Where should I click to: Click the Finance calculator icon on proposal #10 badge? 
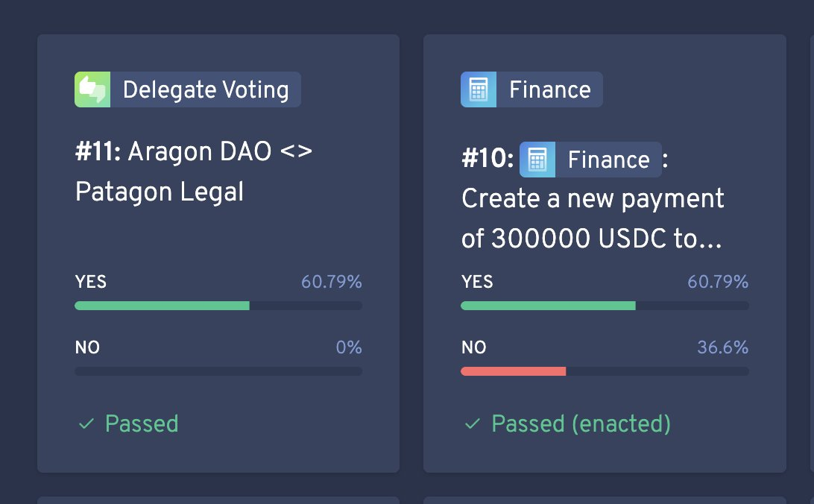point(479,89)
